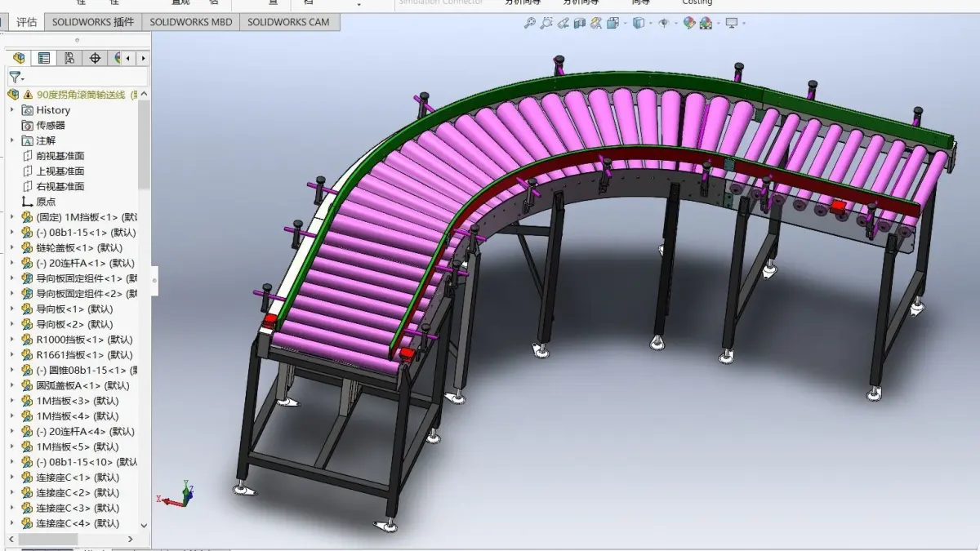Click the History folder icon
The image size is (980, 551).
(28, 110)
